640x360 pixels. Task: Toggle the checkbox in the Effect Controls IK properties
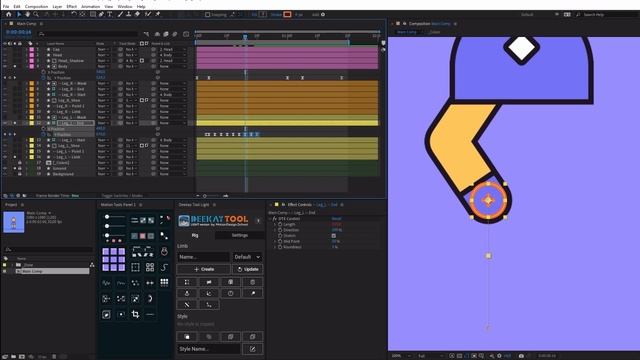coord(333,236)
